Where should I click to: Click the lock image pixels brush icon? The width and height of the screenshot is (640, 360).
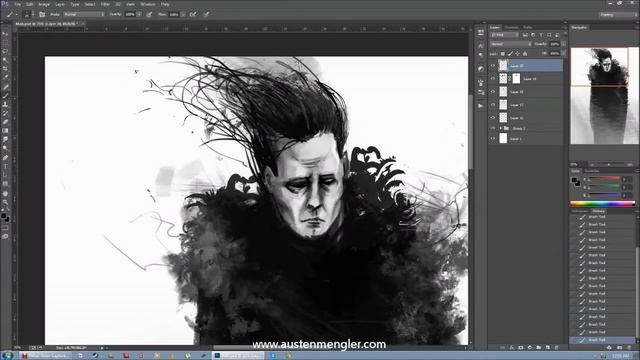[510, 53]
